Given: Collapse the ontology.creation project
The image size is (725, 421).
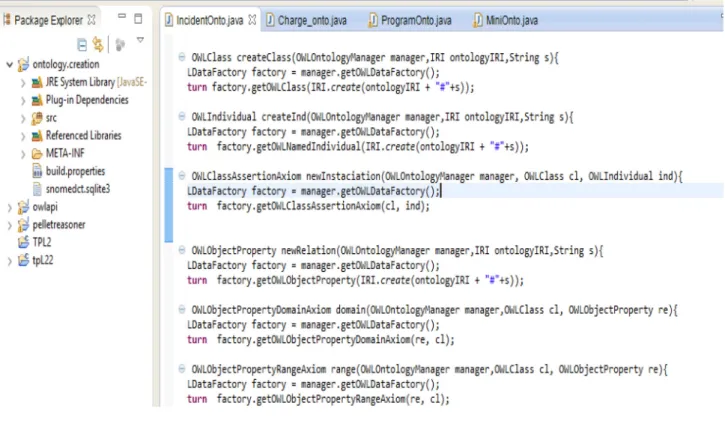Looking at the screenshot, I should coord(9,65).
